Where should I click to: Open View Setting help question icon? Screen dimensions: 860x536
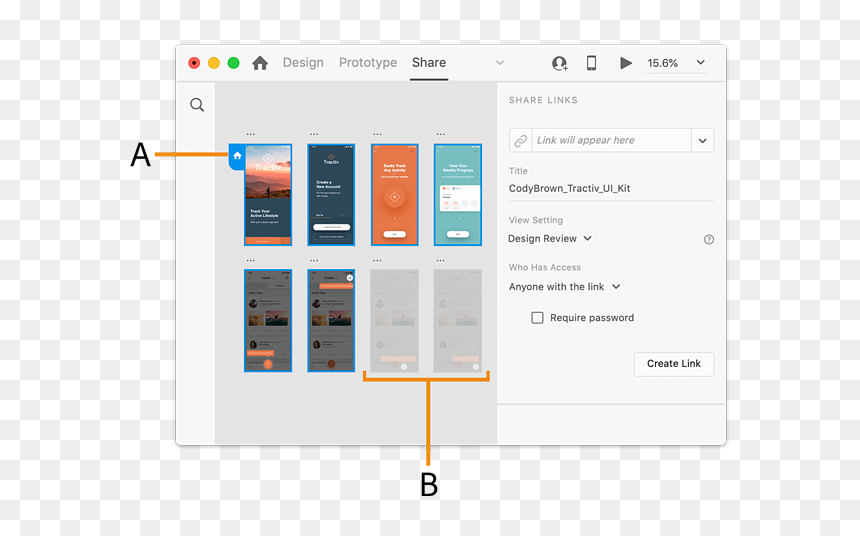point(709,239)
